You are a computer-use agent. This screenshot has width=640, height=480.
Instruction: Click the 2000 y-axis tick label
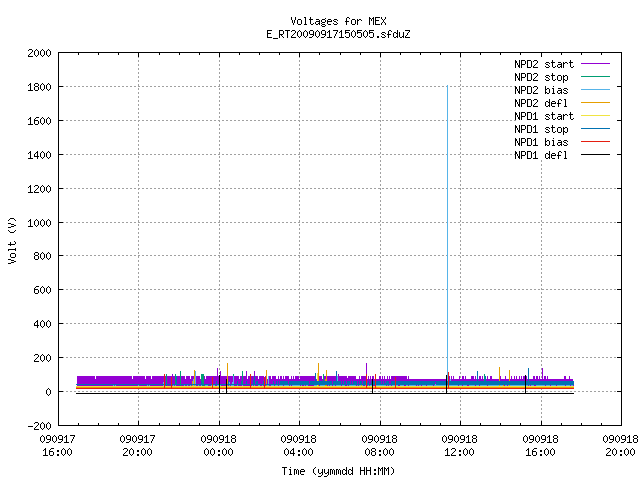click(x=39, y=53)
